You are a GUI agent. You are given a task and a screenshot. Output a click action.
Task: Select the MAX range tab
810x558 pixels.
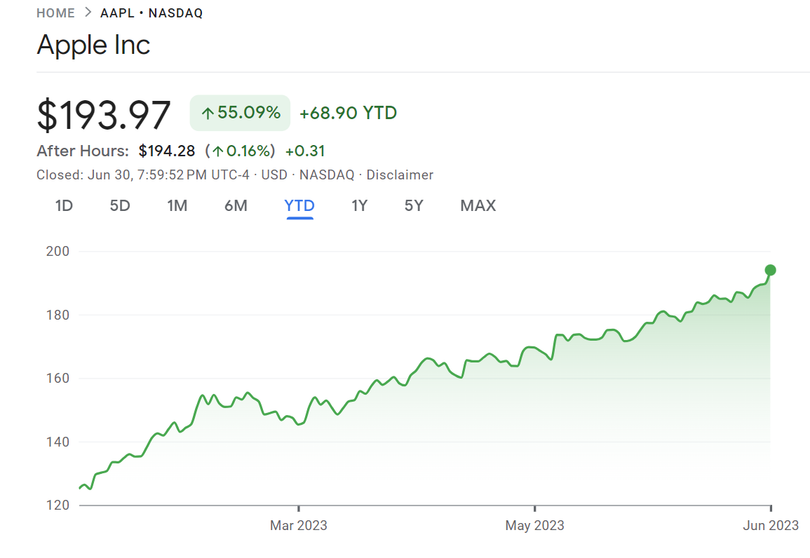[x=478, y=206]
